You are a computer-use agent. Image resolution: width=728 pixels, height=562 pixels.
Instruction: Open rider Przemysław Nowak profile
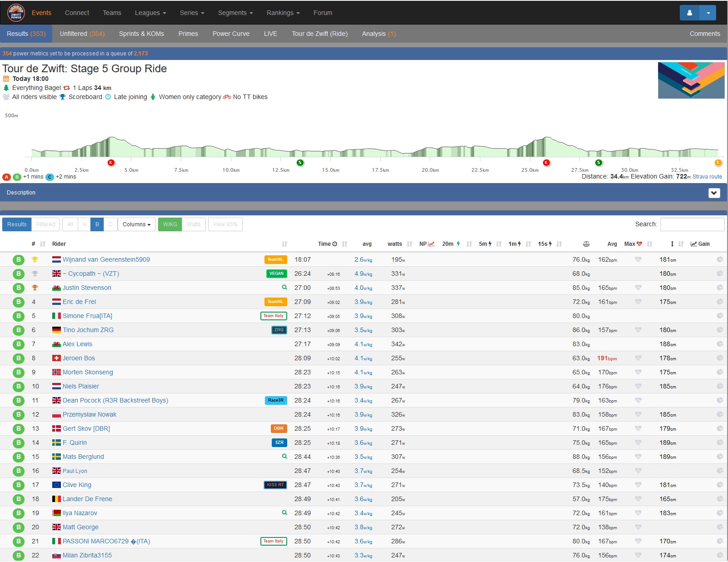pos(90,414)
